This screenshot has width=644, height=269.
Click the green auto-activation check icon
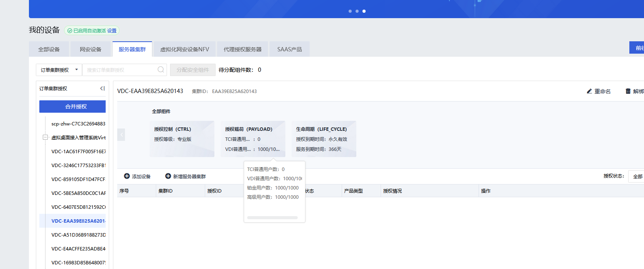coord(70,30)
